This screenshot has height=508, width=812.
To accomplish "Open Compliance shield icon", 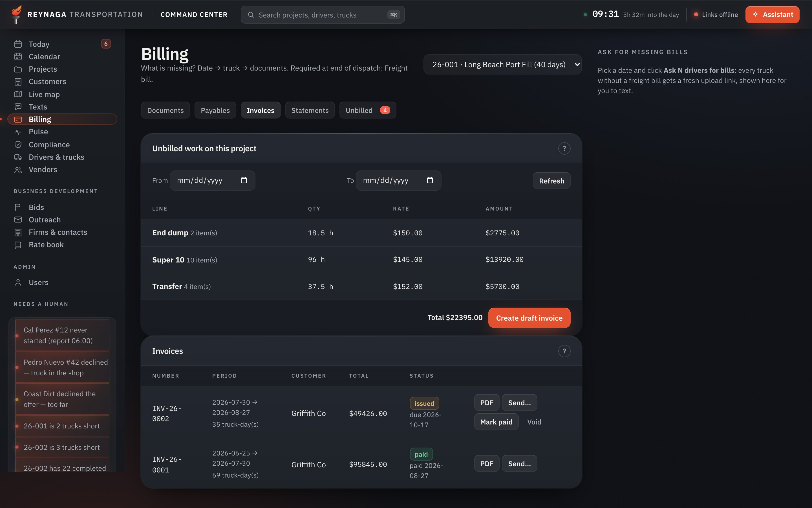I will pos(18,144).
